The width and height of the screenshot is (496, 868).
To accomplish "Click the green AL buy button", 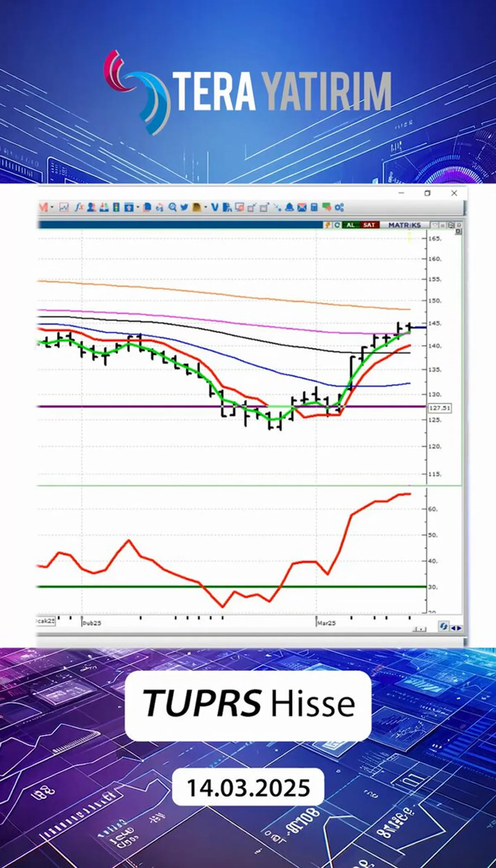I will pos(351,225).
